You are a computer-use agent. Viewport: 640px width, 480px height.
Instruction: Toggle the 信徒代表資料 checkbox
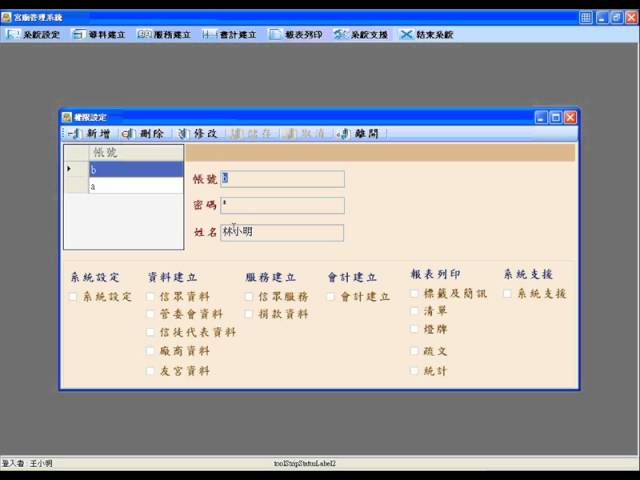150,332
